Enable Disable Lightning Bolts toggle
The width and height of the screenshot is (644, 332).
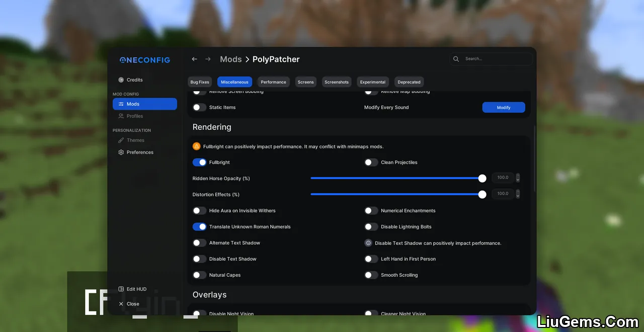tap(371, 227)
